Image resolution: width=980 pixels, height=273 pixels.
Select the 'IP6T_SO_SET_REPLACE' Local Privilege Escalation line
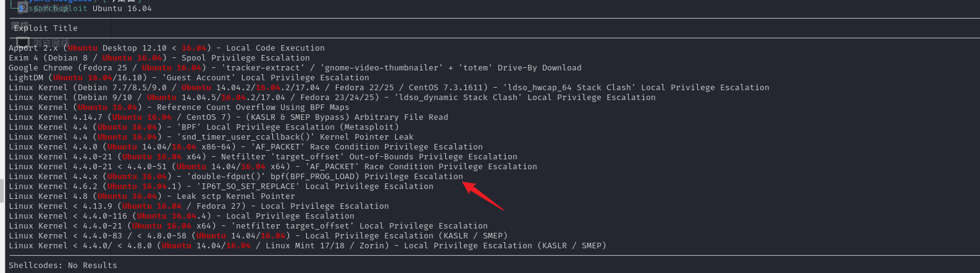coord(221,187)
